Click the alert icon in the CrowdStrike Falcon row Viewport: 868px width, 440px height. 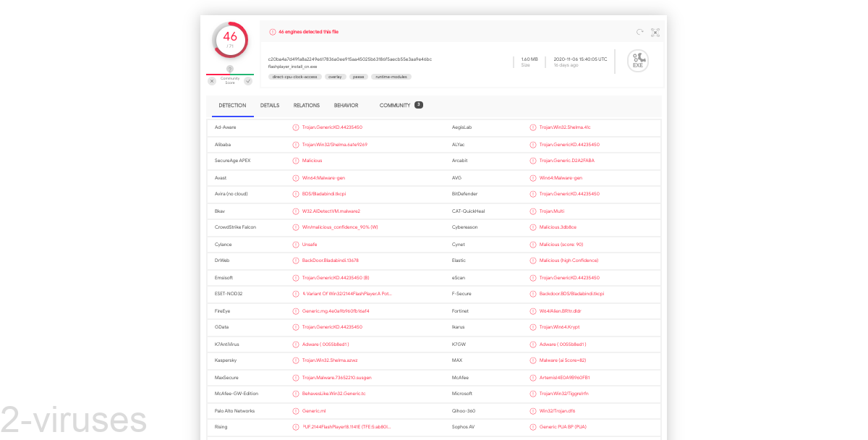296,227
